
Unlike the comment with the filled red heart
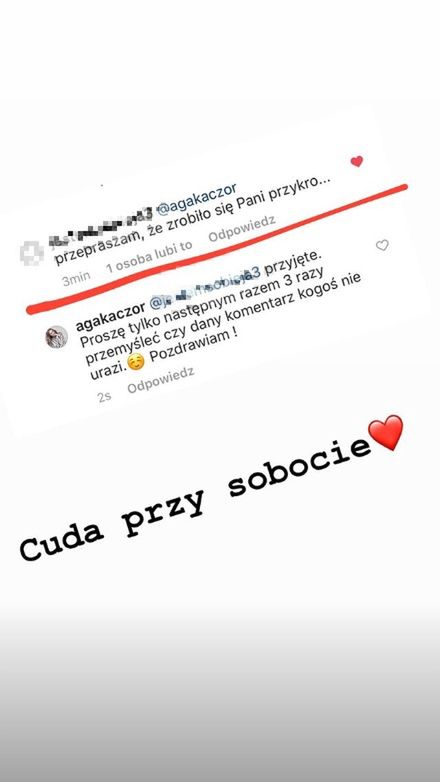tap(356, 161)
